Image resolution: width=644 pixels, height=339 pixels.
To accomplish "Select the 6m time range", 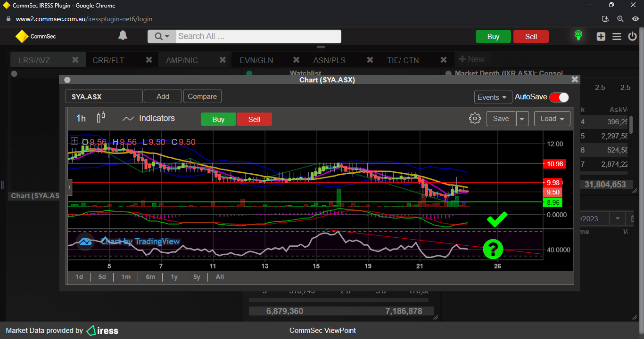I will [x=150, y=277].
